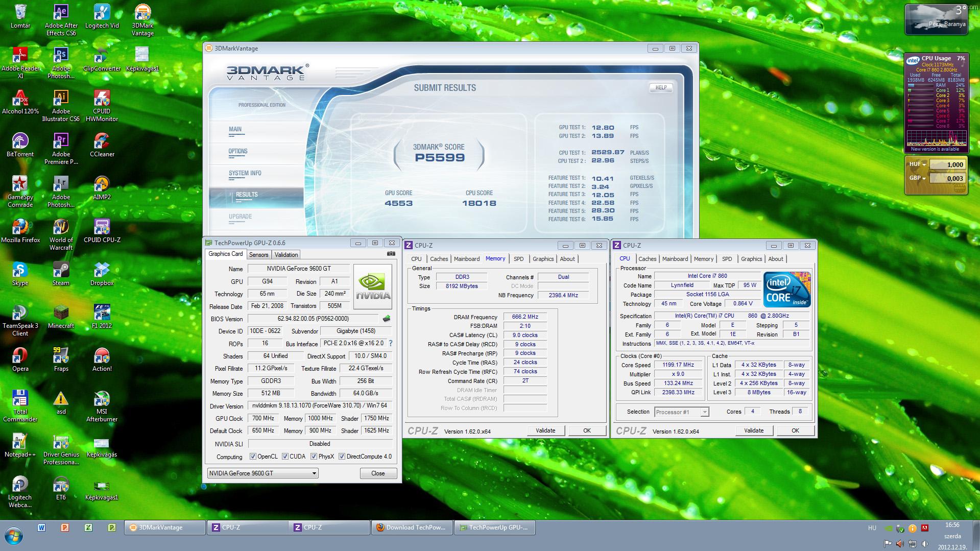Open the weather widget showing Pécs, Baranya
The width and height of the screenshot is (980, 551).
[x=936, y=19]
